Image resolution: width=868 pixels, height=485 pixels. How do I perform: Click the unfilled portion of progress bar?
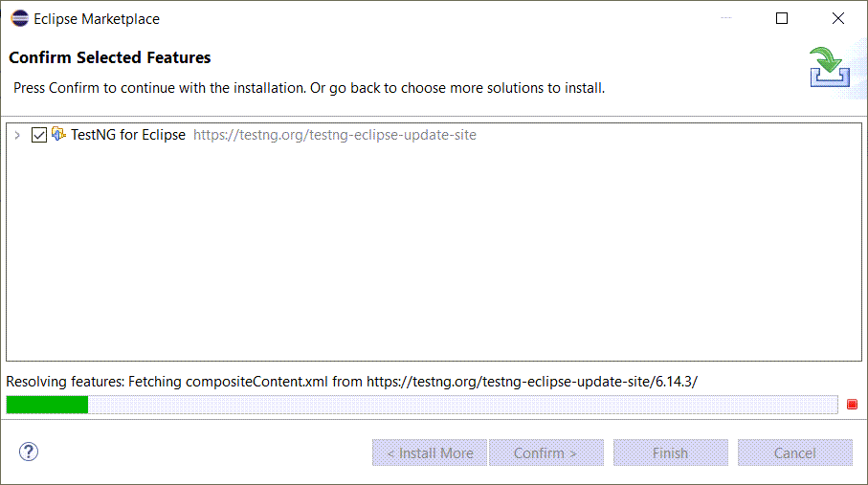tap(463, 405)
